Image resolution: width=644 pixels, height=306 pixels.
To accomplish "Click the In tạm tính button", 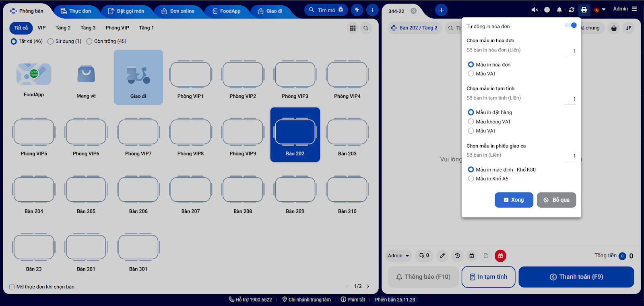I will coord(489,277).
